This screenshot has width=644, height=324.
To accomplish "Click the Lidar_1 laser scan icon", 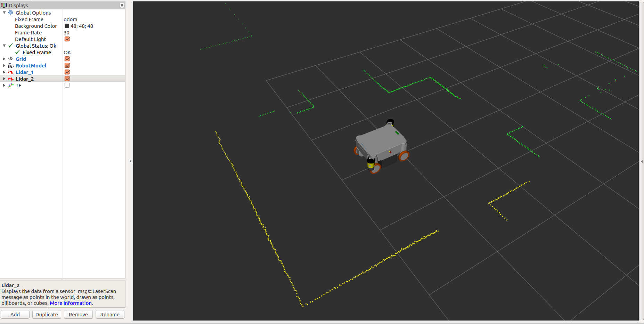I will [x=11, y=72].
